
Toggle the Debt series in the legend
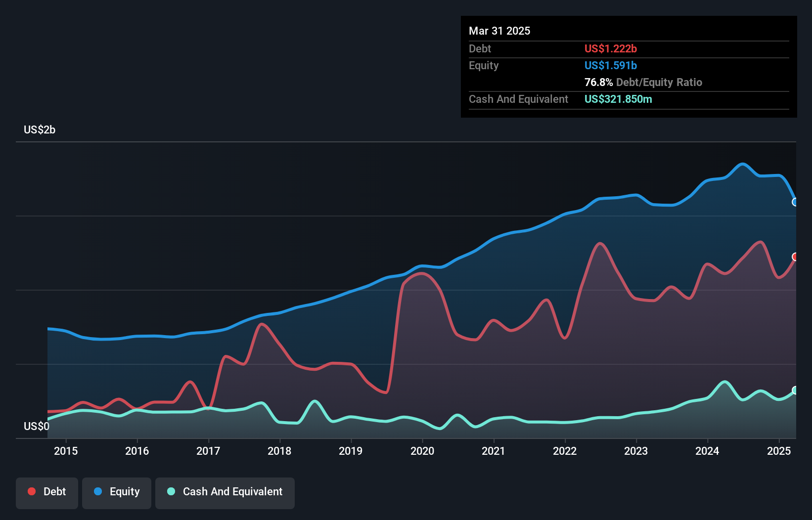coord(47,492)
